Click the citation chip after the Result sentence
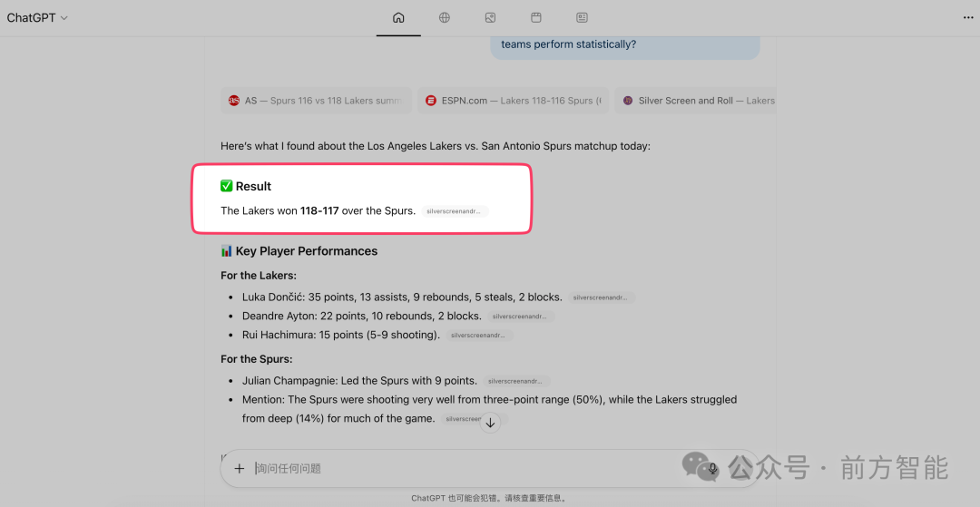This screenshot has height=507, width=980. click(455, 211)
